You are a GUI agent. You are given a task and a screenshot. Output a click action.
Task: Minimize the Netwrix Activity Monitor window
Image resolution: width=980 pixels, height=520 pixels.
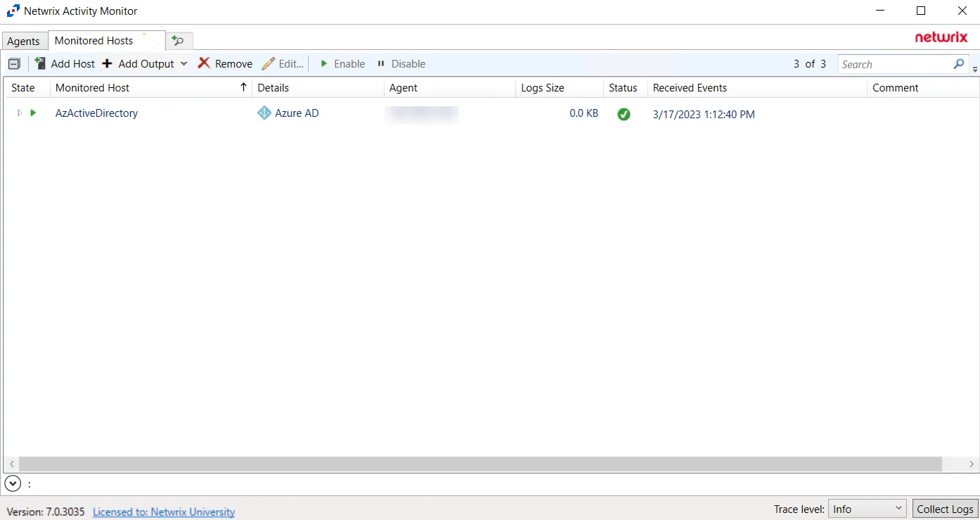coord(879,11)
